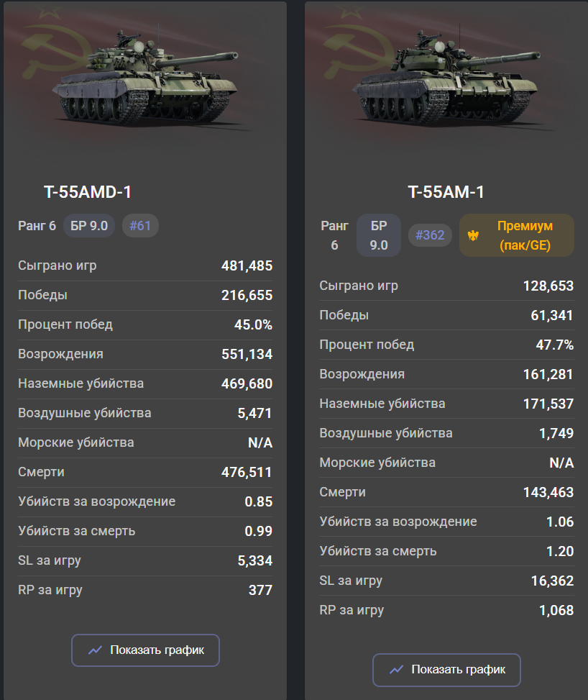Click the Ранг 6 label on T-55AMD-1
This screenshot has height=700, width=588.
click(37, 226)
